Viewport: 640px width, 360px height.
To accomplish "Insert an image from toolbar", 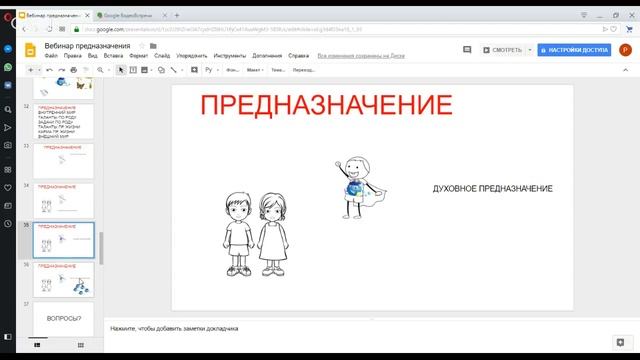I will coord(144,70).
